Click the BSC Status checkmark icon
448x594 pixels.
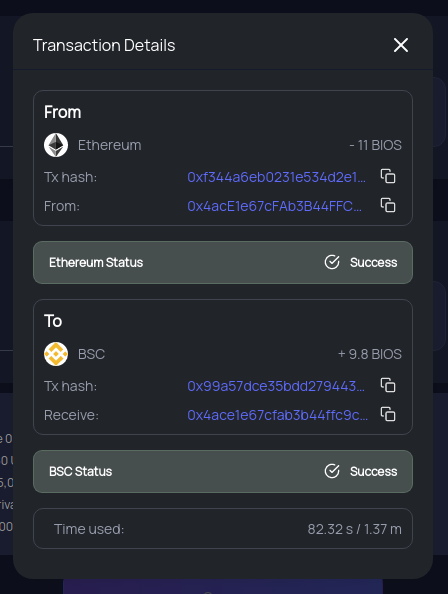(332, 471)
